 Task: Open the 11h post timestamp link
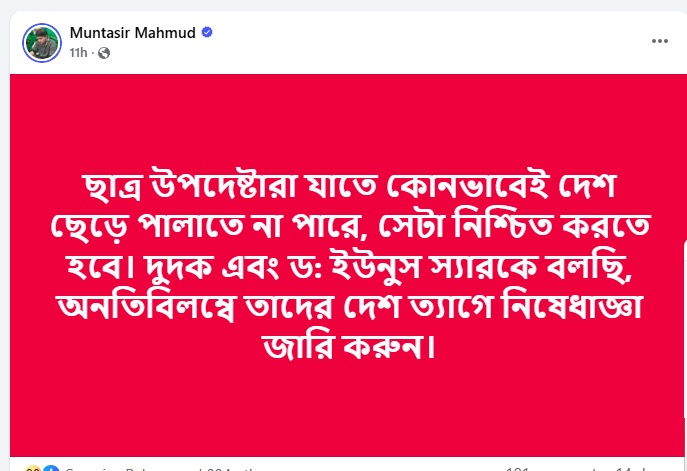coord(78,52)
